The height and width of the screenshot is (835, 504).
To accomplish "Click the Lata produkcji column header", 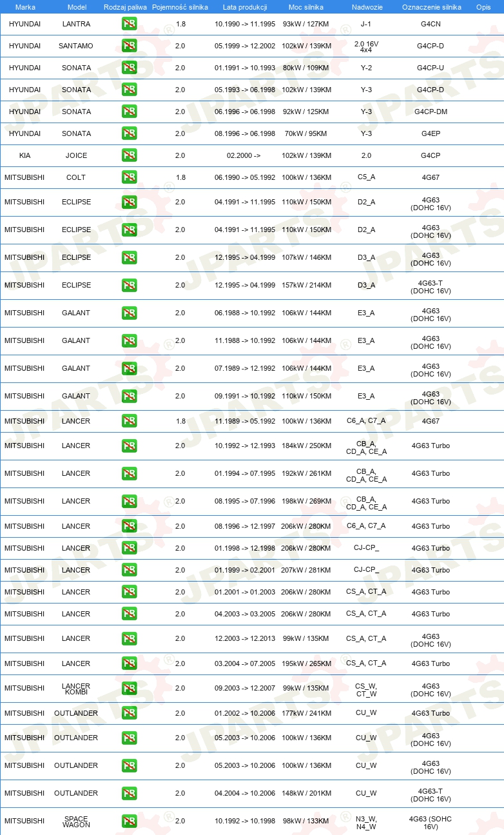I will 245,7.
